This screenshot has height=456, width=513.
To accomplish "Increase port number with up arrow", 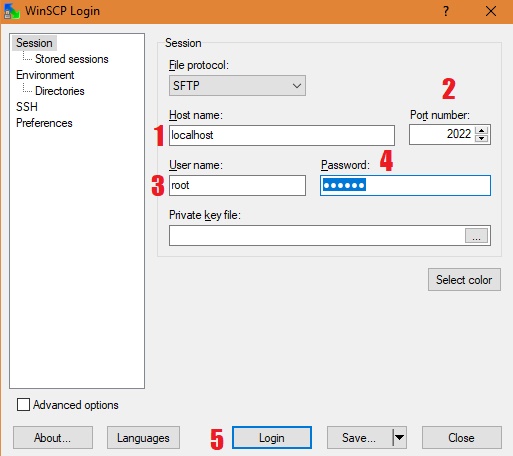I will tap(481, 130).
